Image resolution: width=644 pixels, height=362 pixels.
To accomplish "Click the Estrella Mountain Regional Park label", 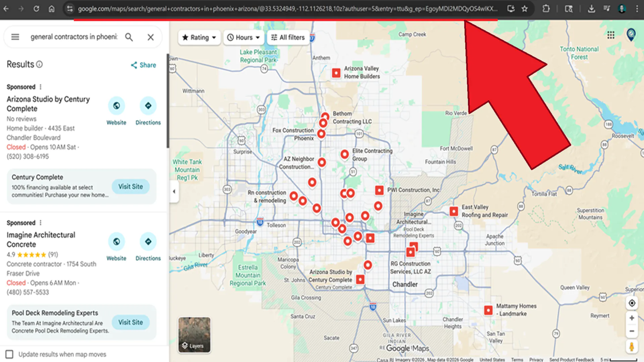I will 248,275.
